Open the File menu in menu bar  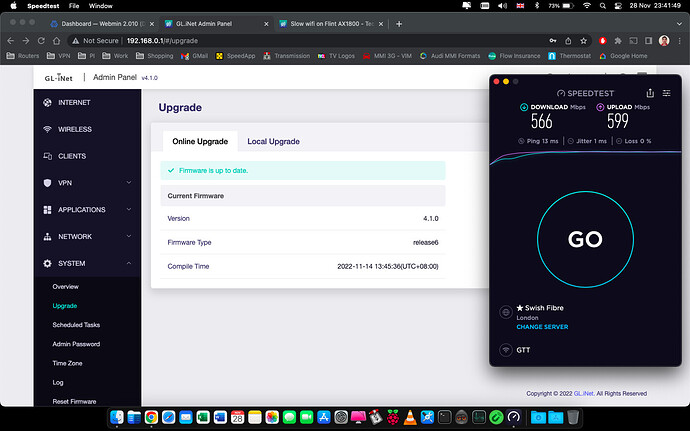(74, 6)
